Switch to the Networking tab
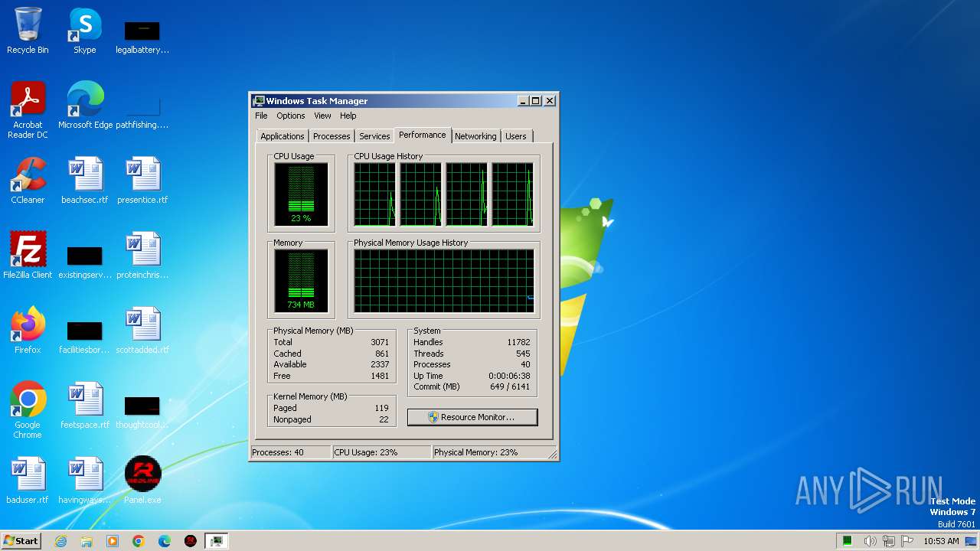This screenshot has width=980, height=551. click(475, 136)
